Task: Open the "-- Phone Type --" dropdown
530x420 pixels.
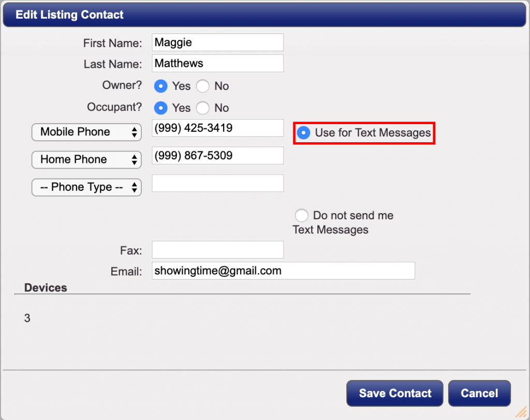Action: (86, 187)
